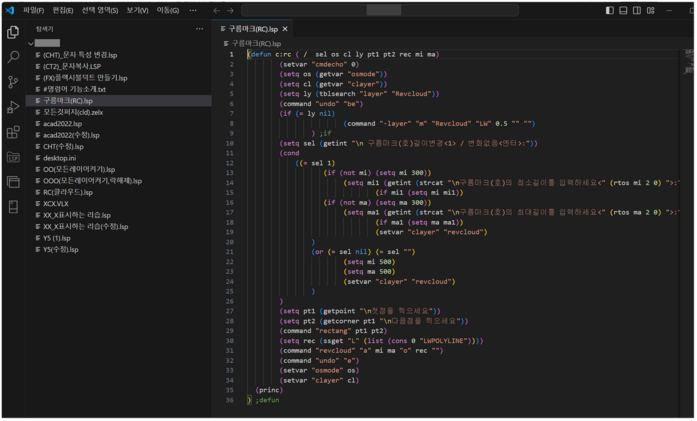The image size is (697, 421).
Task: Go back using the left arrow
Action: coord(216,10)
